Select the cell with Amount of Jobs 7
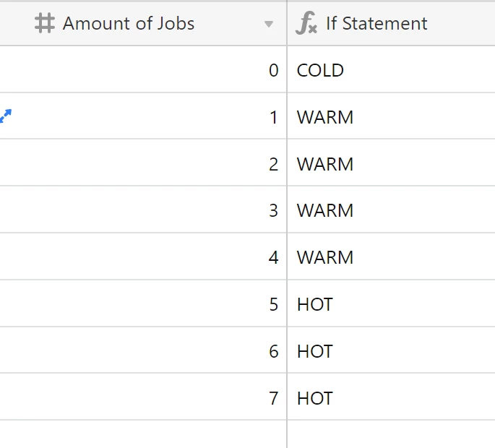The image size is (495, 448). point(143,397)
